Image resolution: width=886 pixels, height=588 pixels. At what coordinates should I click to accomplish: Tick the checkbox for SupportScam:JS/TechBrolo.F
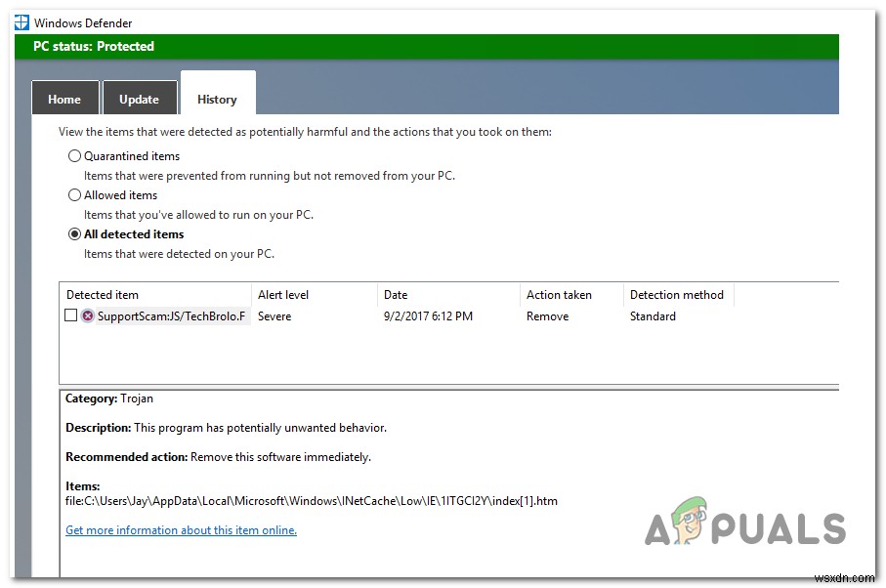click(x=70, y=315)
